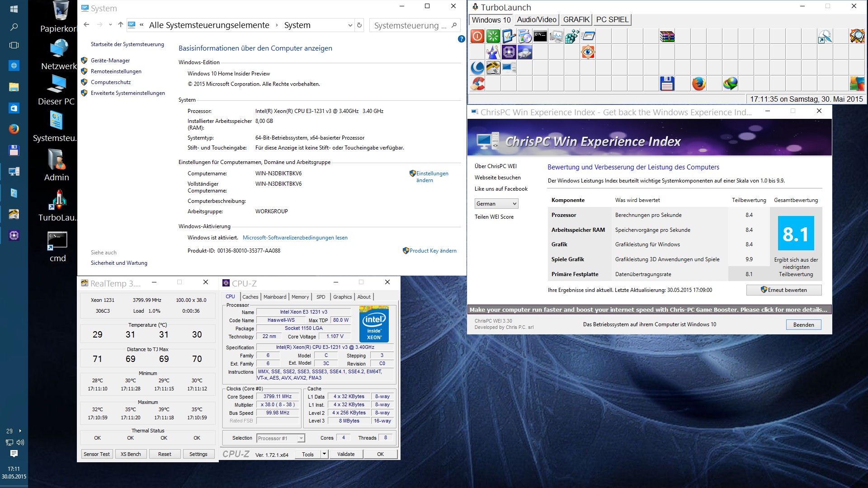Click the red power button icon

(x=477, y=36)
